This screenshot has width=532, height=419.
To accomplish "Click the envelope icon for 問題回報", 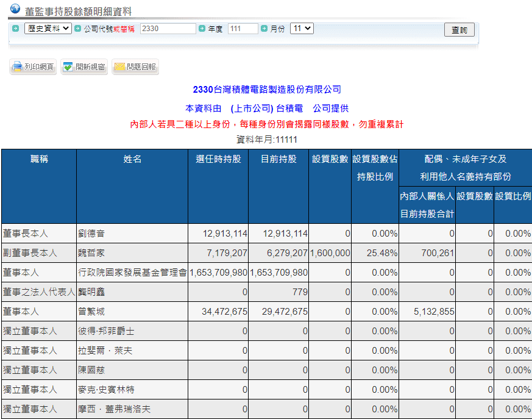I will pos(119,67).
